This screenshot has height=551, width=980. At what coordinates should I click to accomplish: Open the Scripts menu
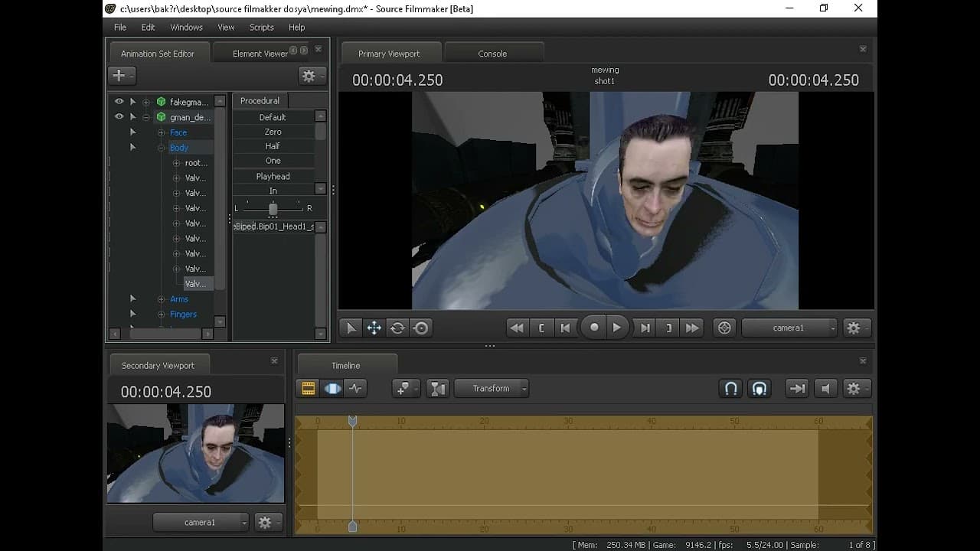point(262,27)
